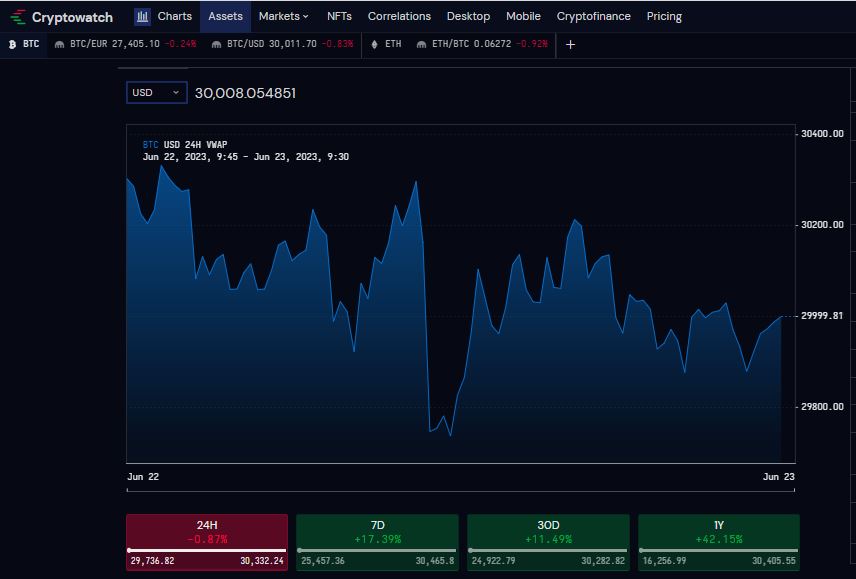Click the 30,282.82 30D high value
Viewport: 856px width, 579px height.
coord(603,560)
